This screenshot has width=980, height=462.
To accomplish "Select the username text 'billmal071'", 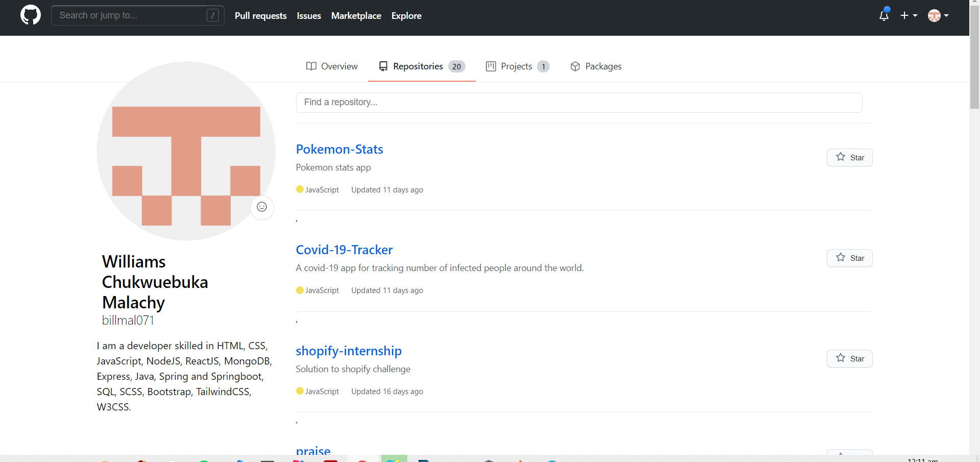I will 128,320.
